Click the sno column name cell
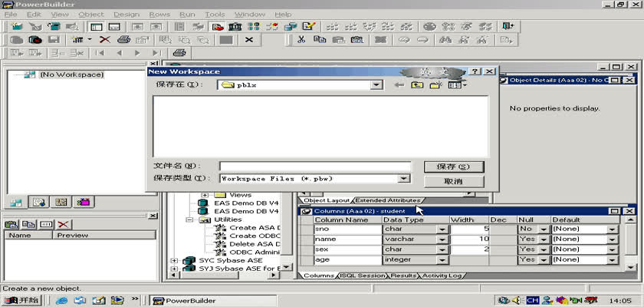This screenshot has width=644, height=307. [347, 229]
